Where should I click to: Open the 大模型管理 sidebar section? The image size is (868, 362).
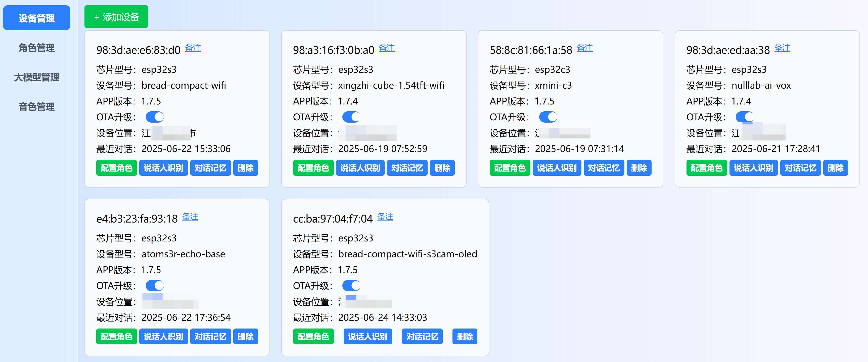36,78
